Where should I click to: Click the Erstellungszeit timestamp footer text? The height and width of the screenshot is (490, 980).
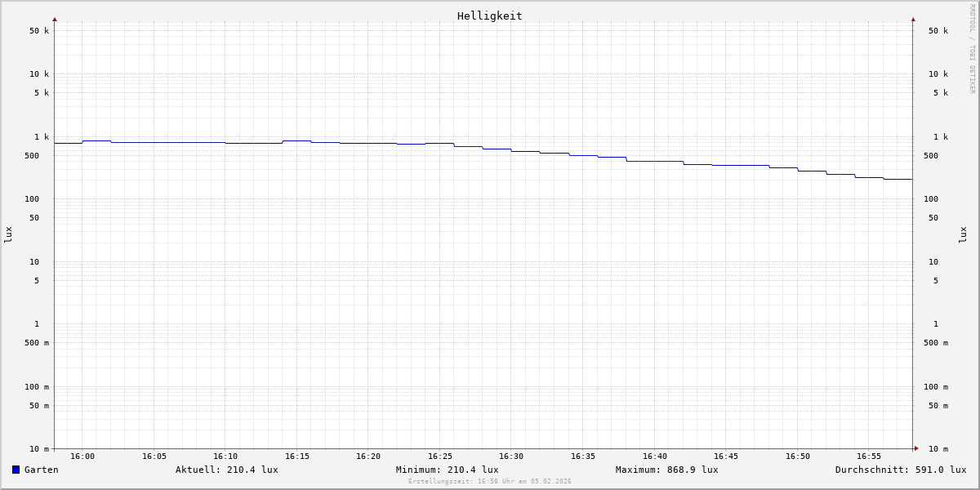click(490, 481)
